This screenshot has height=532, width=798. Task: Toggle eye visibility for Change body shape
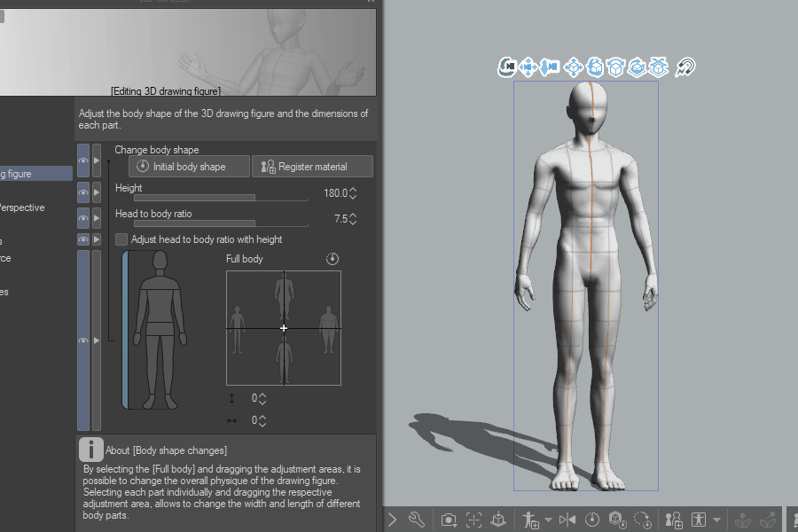83,160
